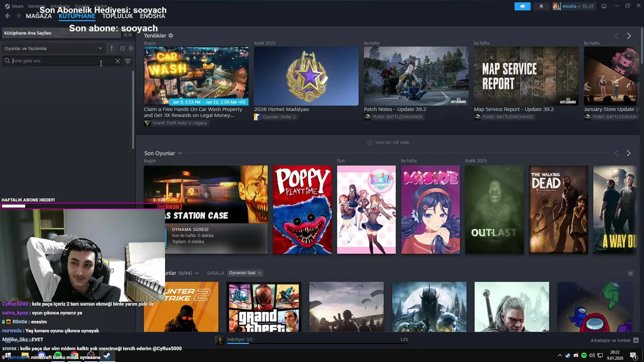
Task: Collapse shelf with double-chevron icon
Action: coord(630,273)
